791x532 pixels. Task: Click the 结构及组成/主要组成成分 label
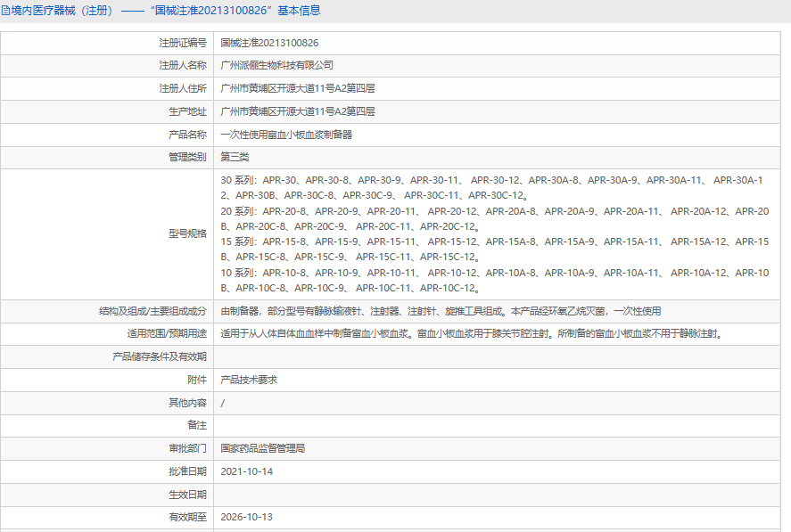152,312
